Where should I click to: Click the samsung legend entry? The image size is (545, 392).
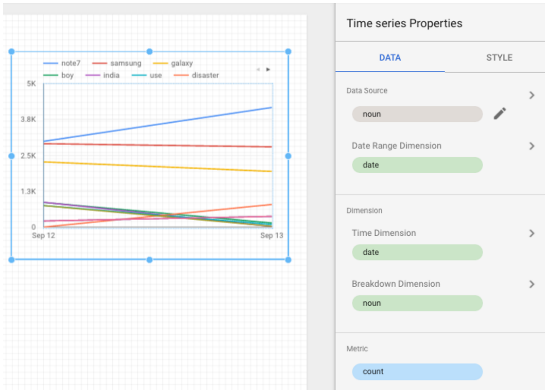click(x=117, y=63)
